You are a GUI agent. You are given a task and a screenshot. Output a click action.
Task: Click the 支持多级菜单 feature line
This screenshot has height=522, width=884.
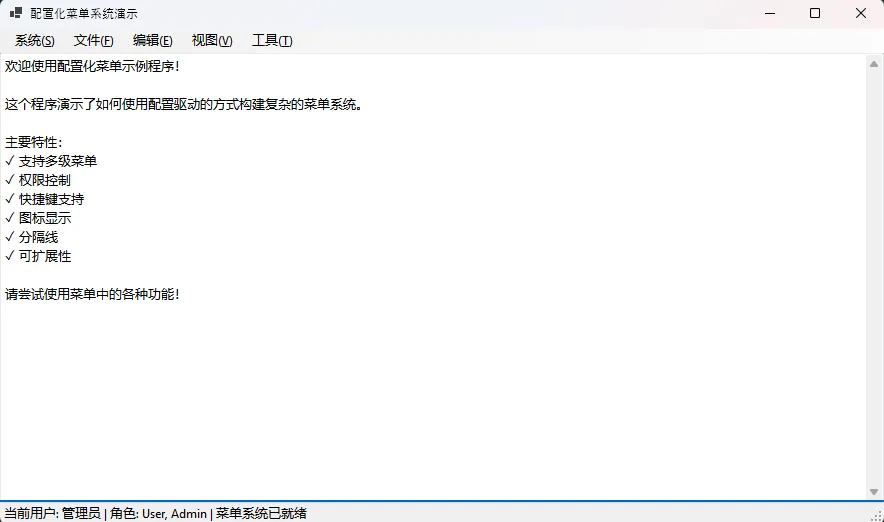(58, 161)
